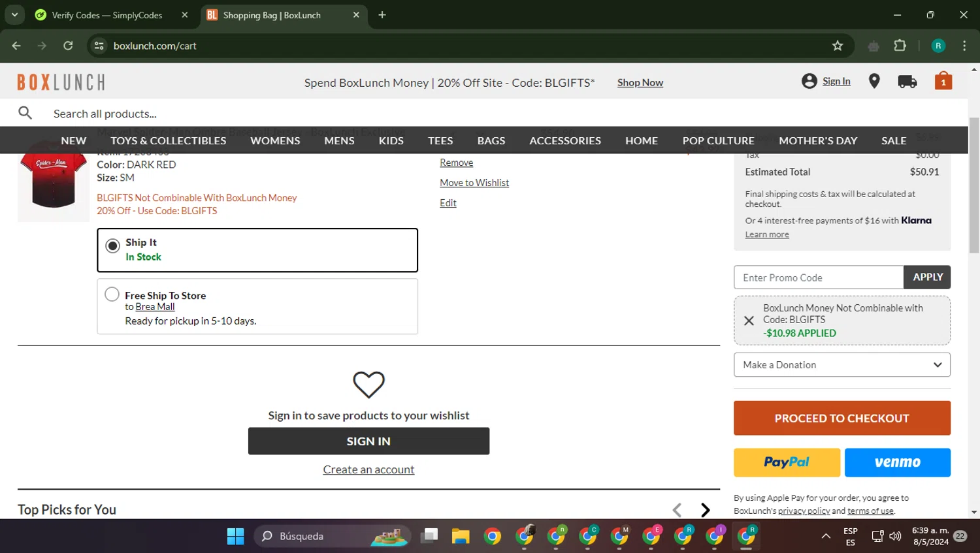Go back in browser

[x=16, y=46]
